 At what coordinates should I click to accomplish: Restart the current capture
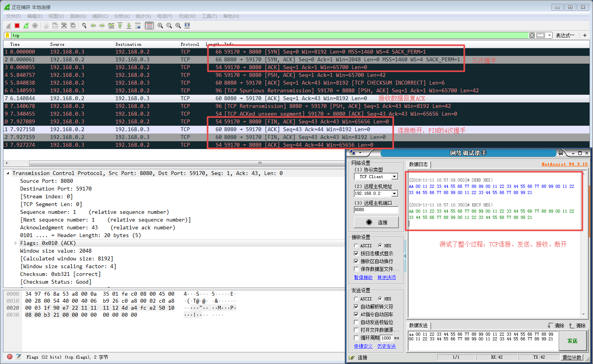pos(26,25)
